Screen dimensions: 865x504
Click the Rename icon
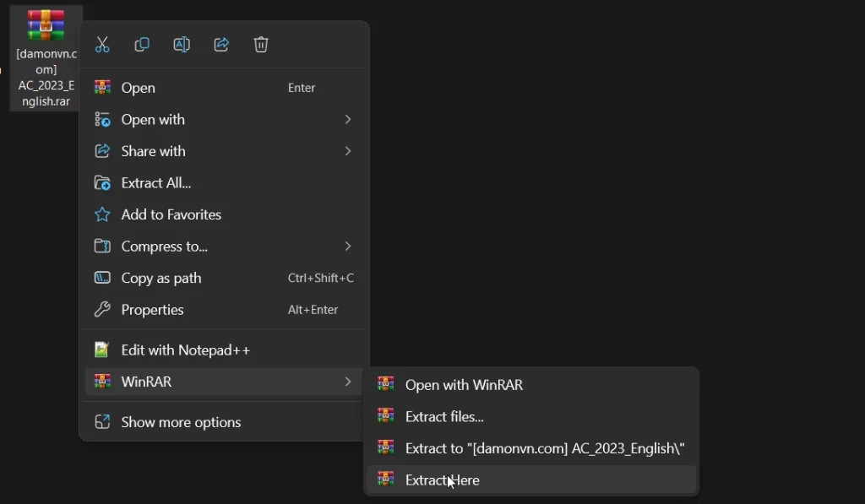coord(182,45)
